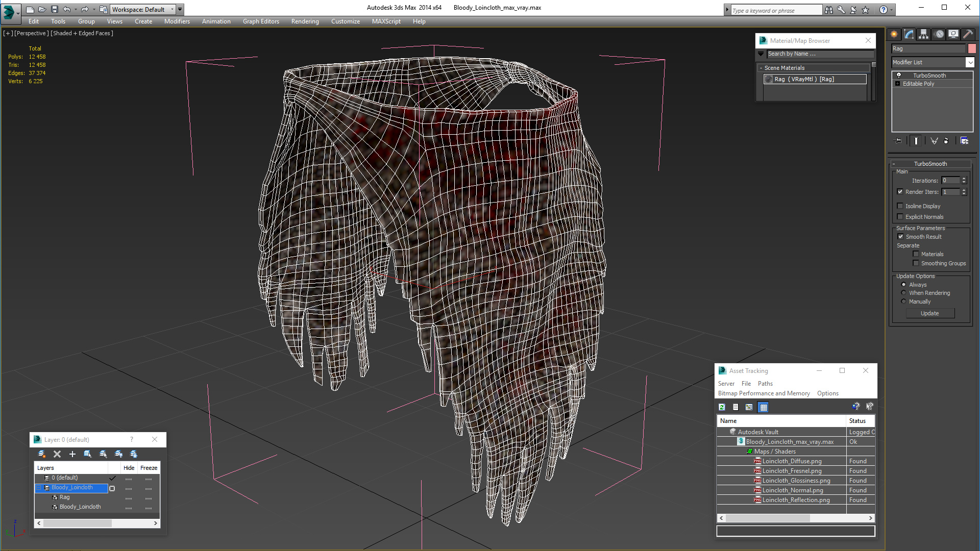Enable Separate by Smoothing Groups checkbox
The height and width of the screenshot is (551, 980).
coord(916,263)
